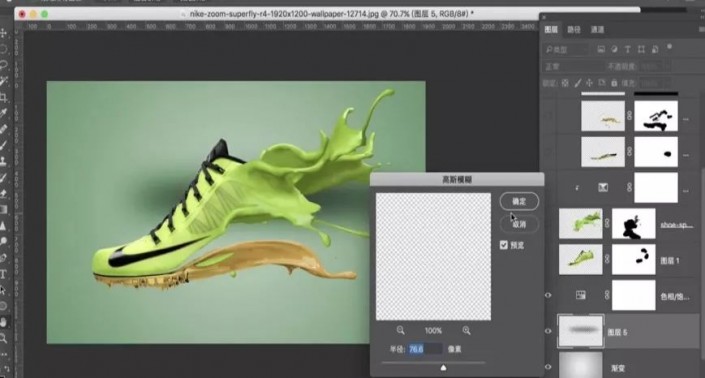Filter layers by type (T) icon
Image resolution: width=705 pixels, height=378 pixels.
coord(628,49)
